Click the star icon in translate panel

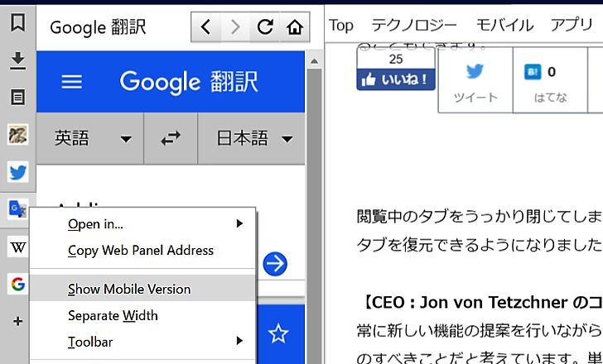pyautogui.click(x=278, y=333)
